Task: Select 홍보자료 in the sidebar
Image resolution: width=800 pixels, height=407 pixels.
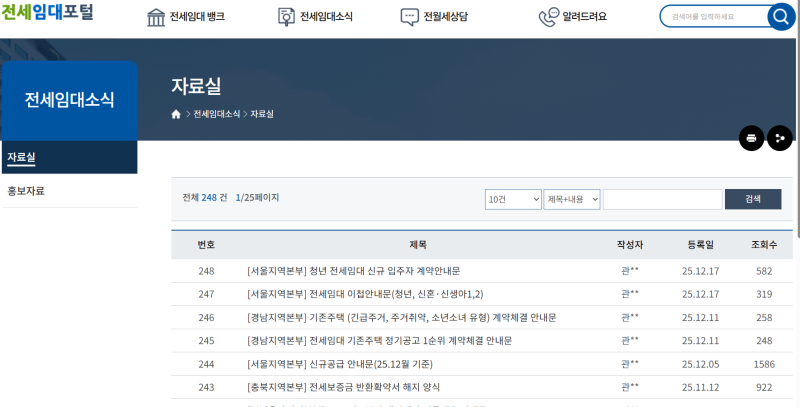Action: tap(69, 191)
